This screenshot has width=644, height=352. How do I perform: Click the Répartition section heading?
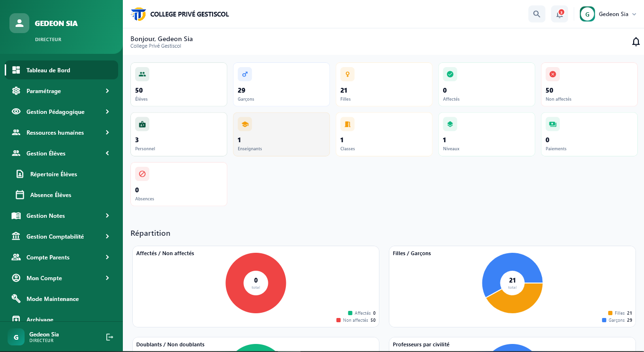[150, 233]
